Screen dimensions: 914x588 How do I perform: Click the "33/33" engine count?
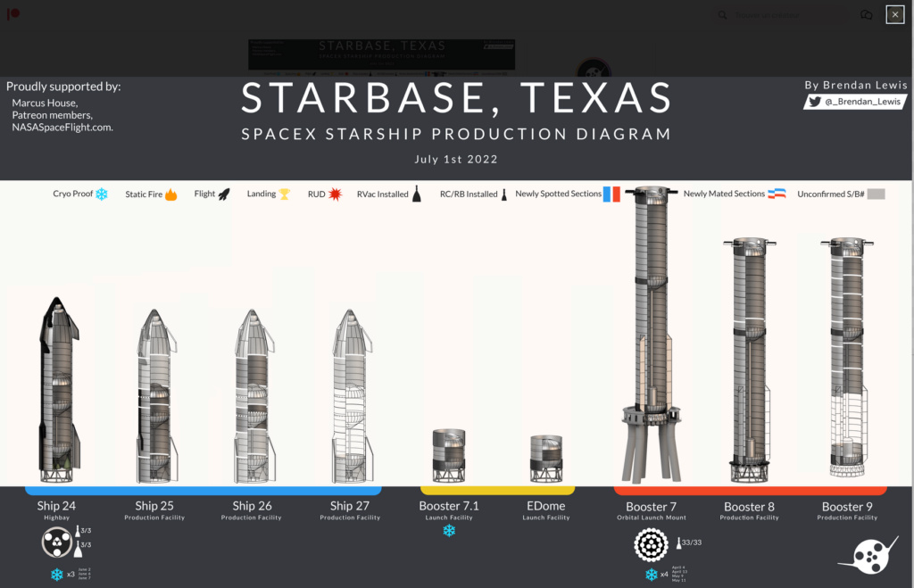point(692,542)
